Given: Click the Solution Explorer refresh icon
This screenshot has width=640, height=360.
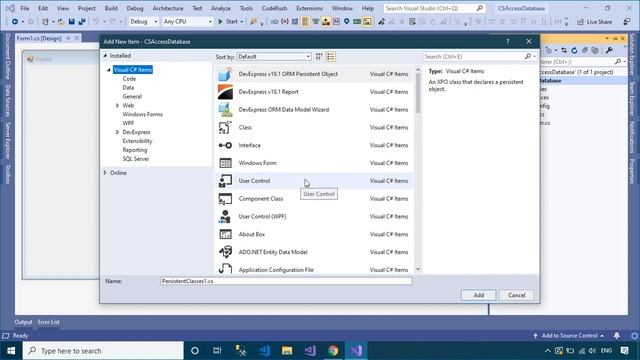Looking at the screenshot, I should 574,50.
